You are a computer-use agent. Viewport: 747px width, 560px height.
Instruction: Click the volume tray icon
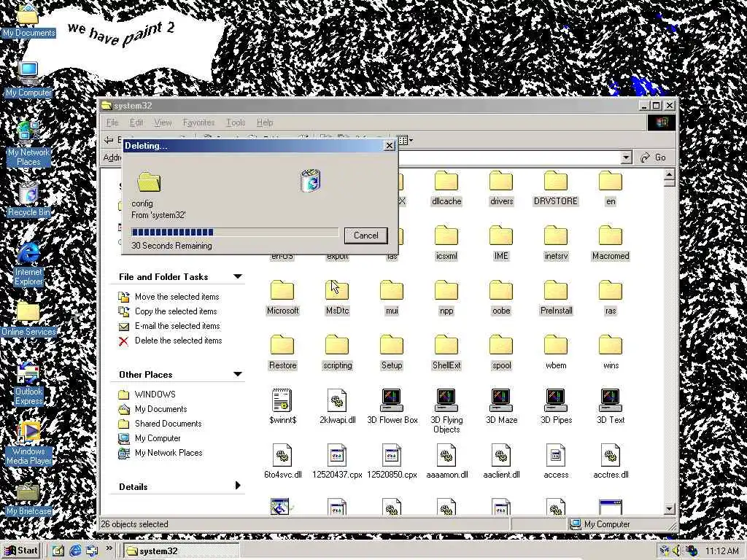tap(677, 551)
